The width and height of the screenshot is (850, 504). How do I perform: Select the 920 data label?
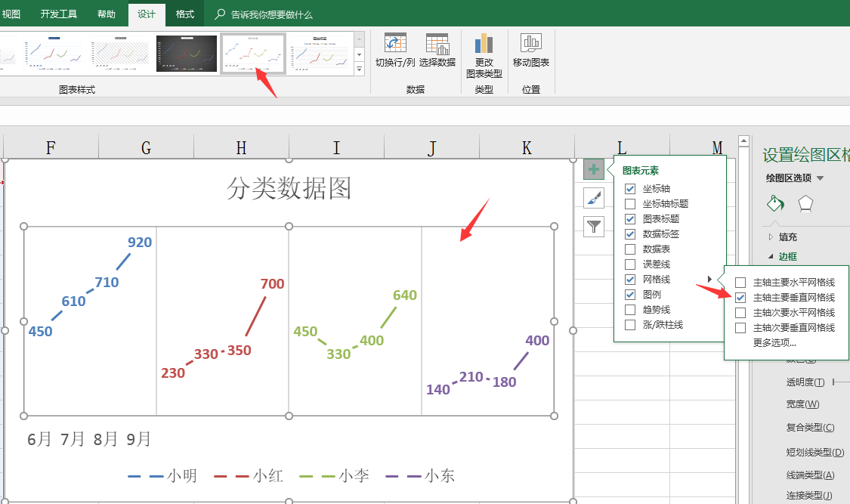tap(140, 243)
